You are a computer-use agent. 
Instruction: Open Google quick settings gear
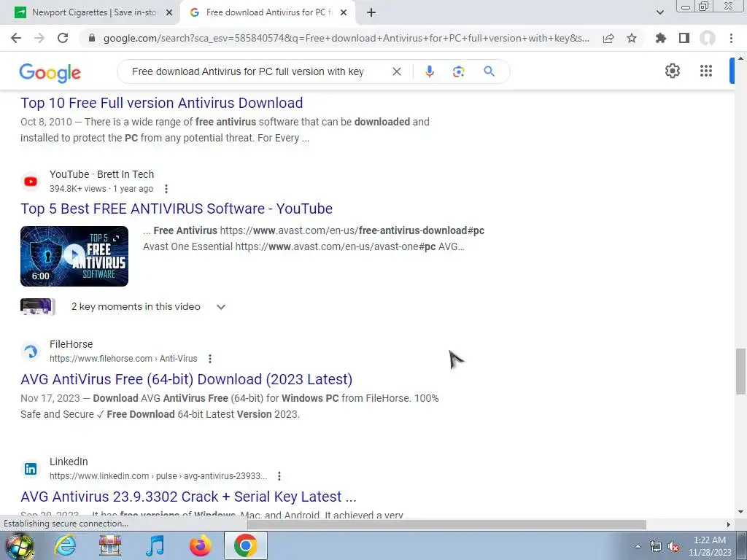(x=672, y=71)
